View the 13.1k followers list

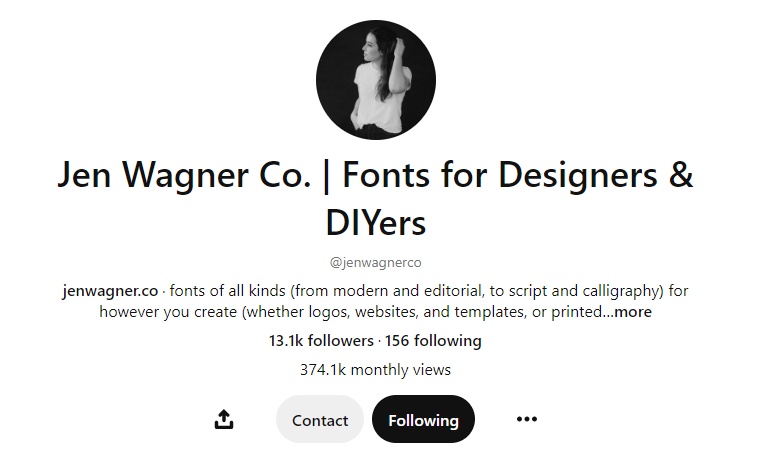point(321,341)
